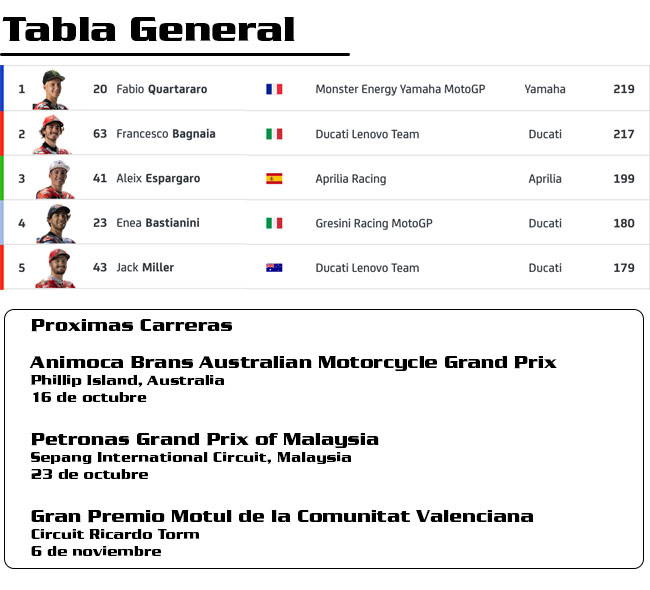Click the Italian flag beside Francesco Bagnaia
Screen dimensions: 650x590
274,134
